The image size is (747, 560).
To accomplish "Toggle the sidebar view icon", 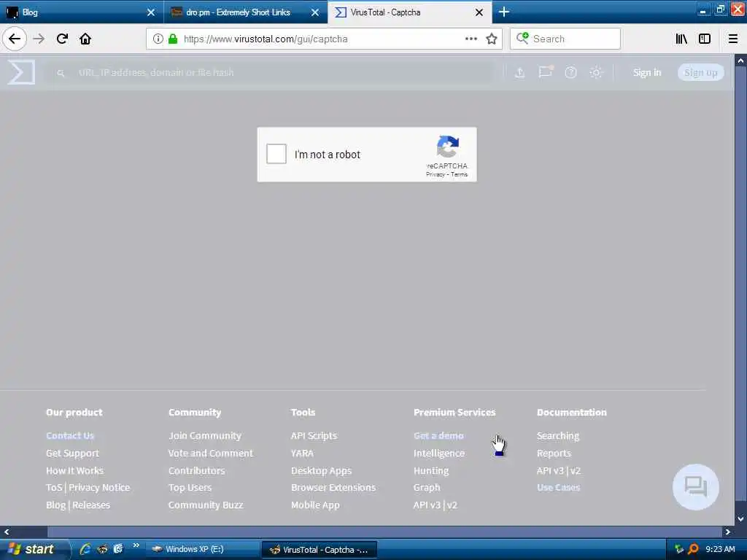I will (705, 39).
